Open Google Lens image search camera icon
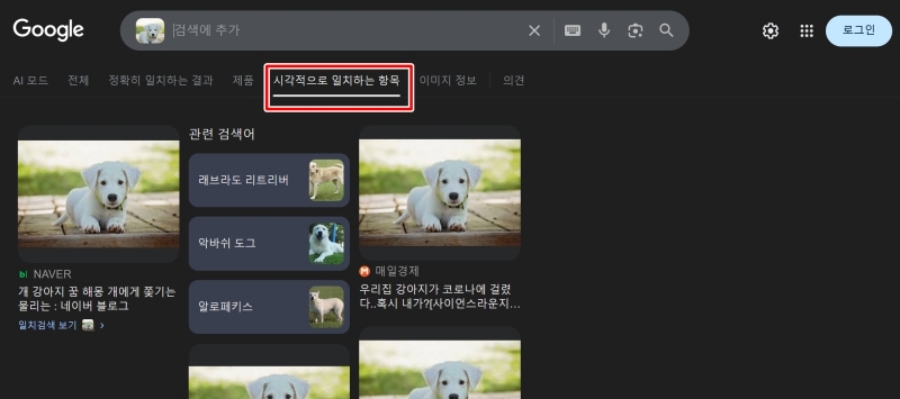The image size is (900, 399). pos(635,30)
